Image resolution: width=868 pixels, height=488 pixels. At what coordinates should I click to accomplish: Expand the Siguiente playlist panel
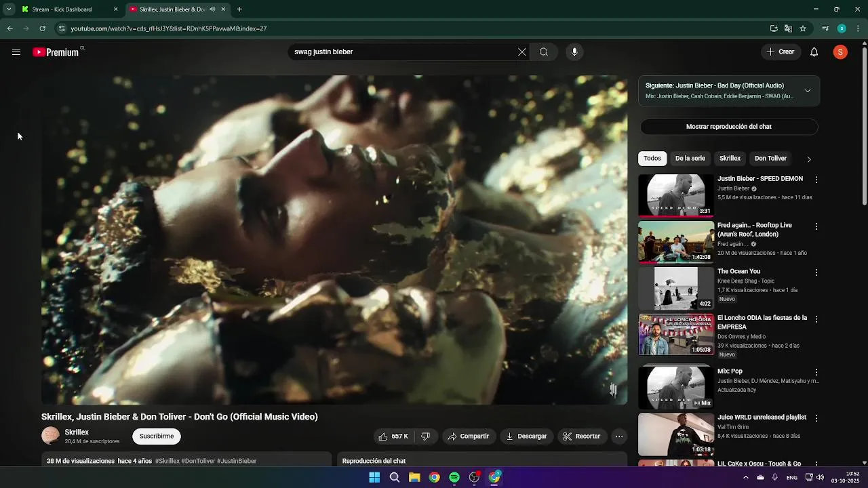[x=808, y=91]
